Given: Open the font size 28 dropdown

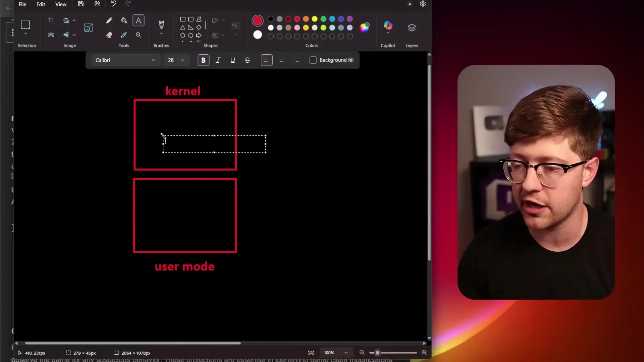Looking at the screenshot, I should pyautogui.click(x=176, y=60).
